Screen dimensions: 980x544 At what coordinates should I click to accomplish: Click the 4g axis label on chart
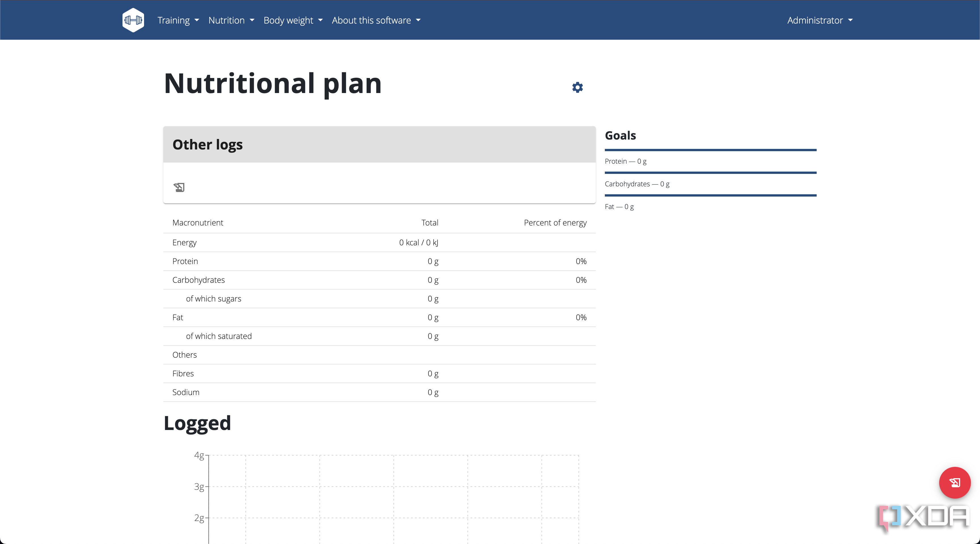(x=199, y=455)
